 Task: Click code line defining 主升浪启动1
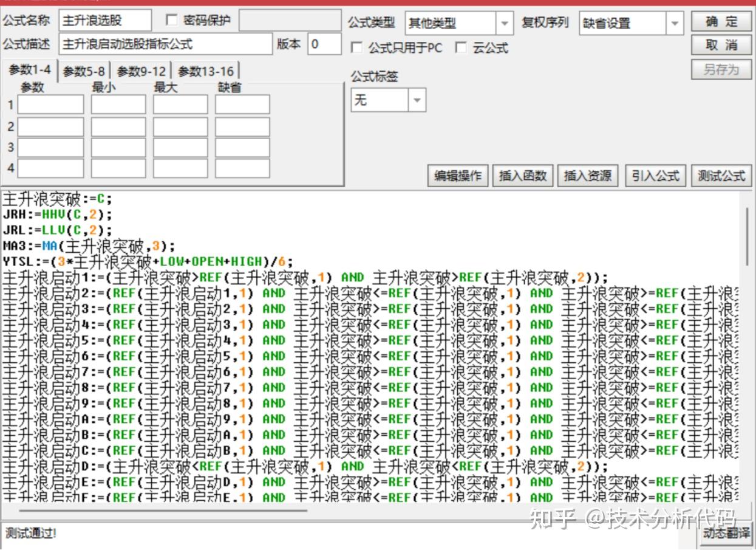coord(305,278)
